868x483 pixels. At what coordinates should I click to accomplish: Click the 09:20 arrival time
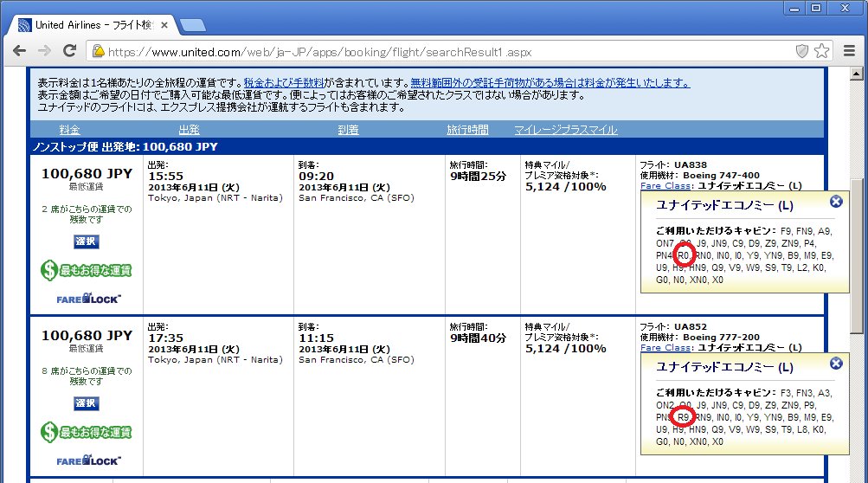point(316,176)
